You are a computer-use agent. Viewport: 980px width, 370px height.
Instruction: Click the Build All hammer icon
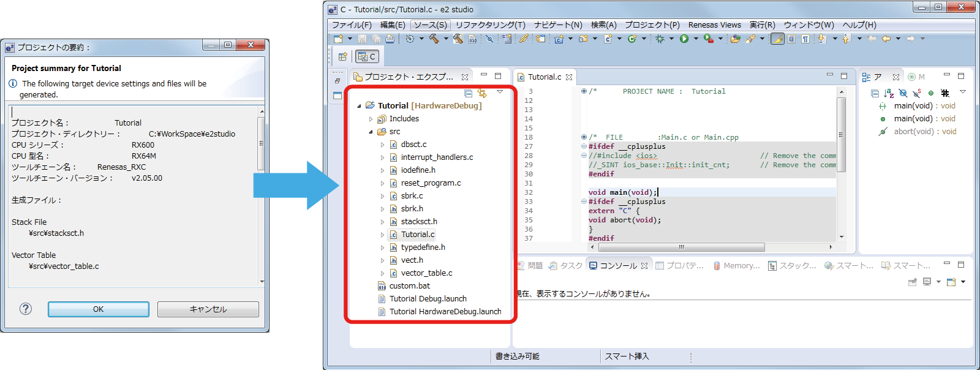[x=458, y=39]
